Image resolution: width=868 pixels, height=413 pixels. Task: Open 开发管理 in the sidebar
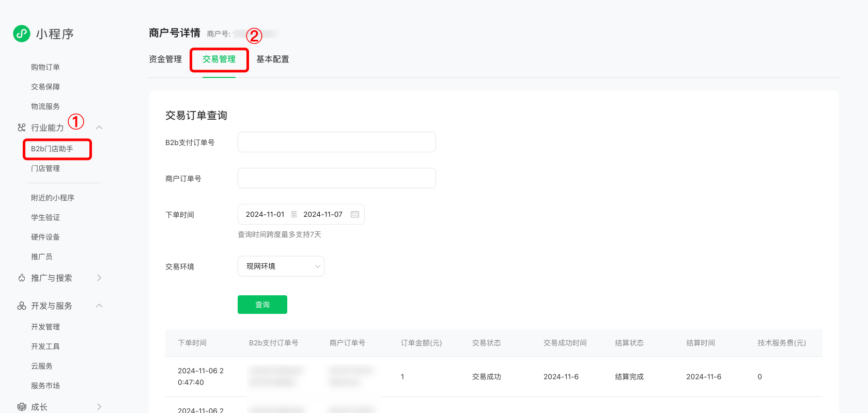pyautogui.click(x=45, y=327)
